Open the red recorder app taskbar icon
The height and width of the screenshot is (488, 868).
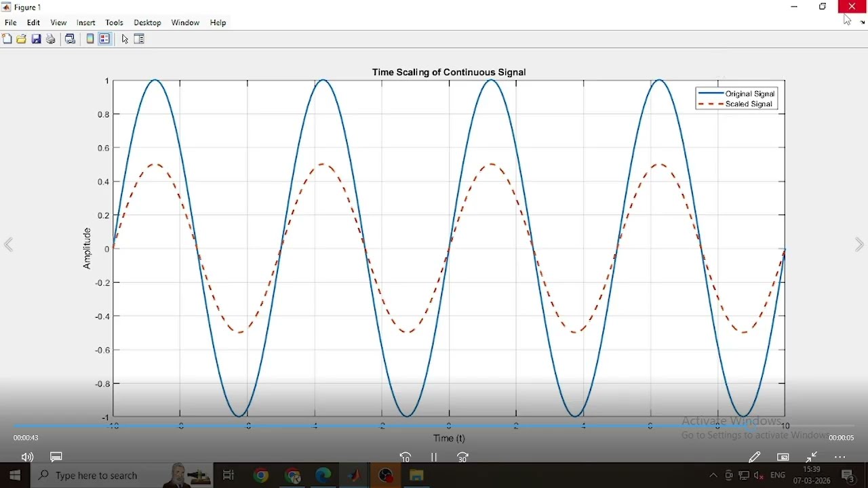(386, 476)
